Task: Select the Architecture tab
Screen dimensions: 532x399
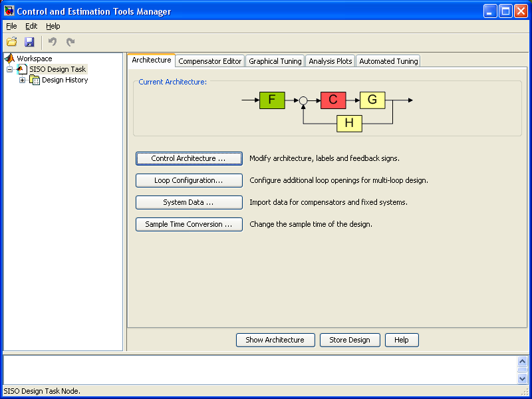Action: tap(152, 60)
